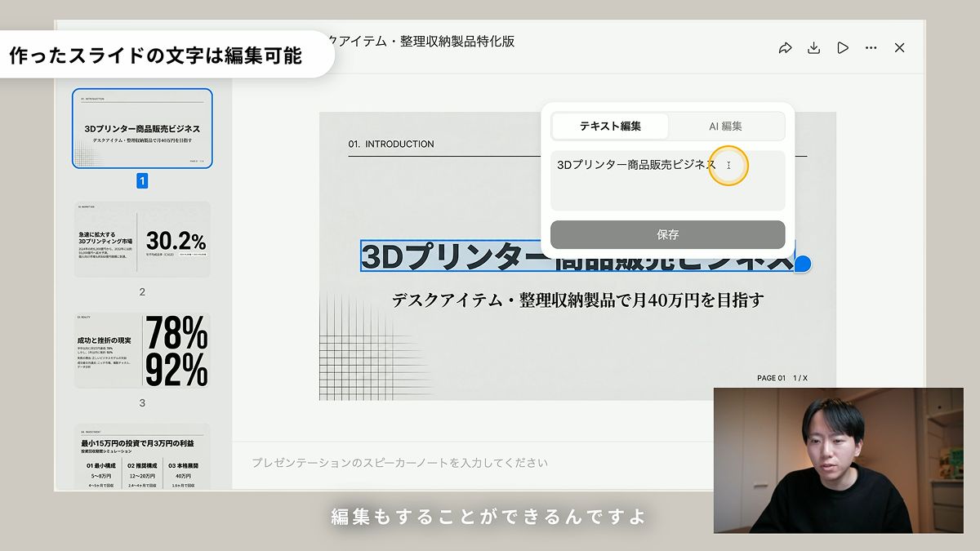
Task: Select the first slide thumbnail
Action: coord(142,129)
